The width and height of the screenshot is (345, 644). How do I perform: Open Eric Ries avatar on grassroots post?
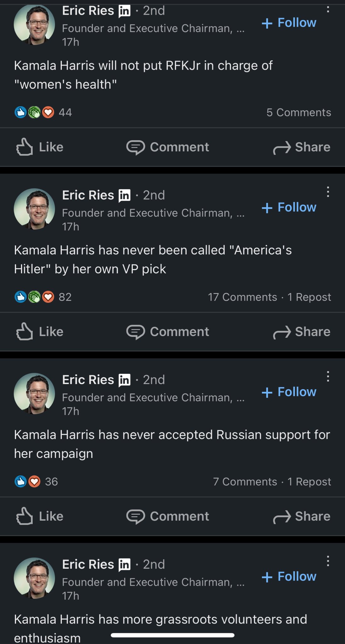[34, 578]
